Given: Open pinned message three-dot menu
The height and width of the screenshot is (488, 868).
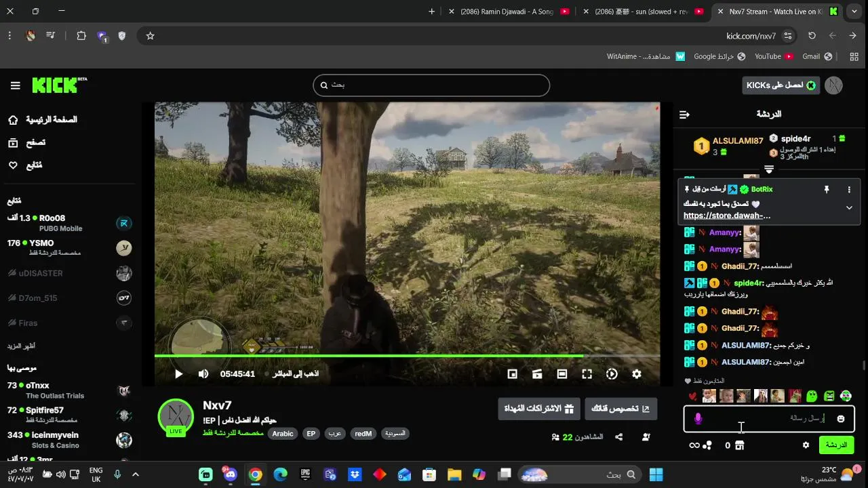Looking at the screenshot, I should click(849, 190).
